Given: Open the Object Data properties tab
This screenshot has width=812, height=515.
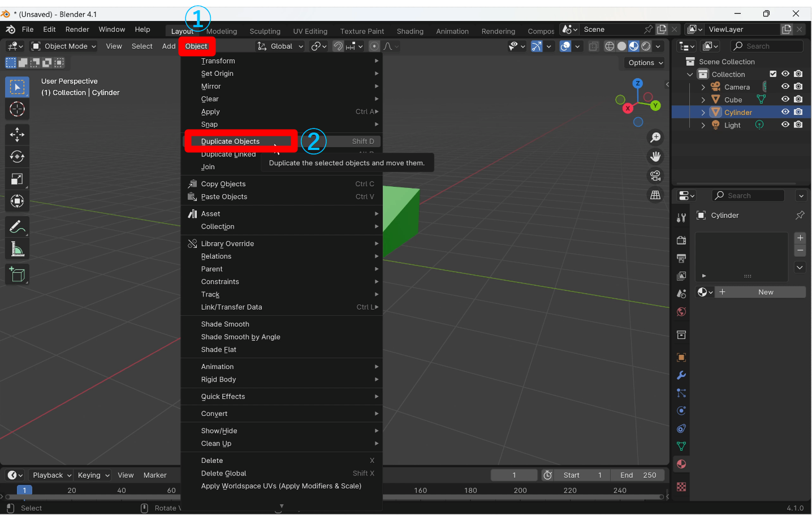Looking at the screenshot, I should 681,447.
